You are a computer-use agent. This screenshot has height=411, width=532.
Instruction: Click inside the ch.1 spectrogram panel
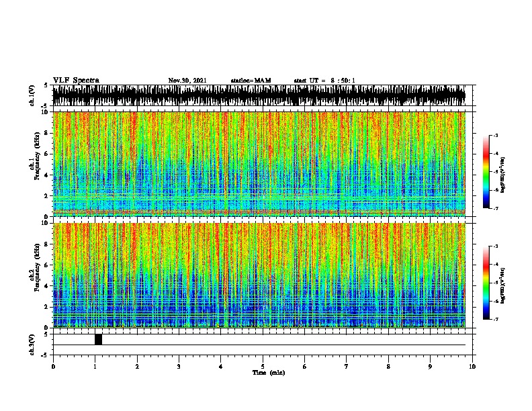pyautogui.click(x=259, y=164)
